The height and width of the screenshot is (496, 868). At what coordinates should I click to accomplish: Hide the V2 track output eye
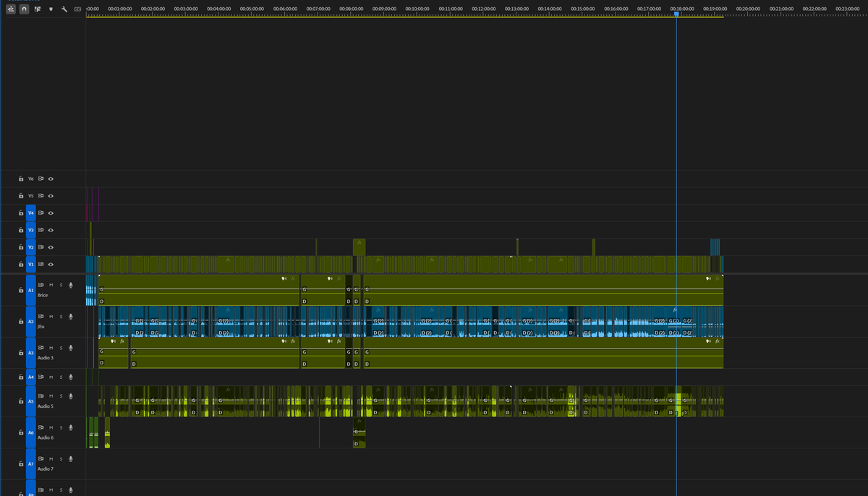coord(51,247)
